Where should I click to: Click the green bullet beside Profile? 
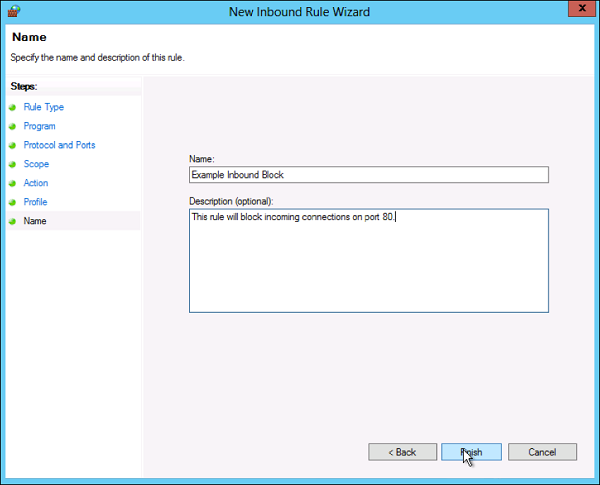tap(13, 202)
